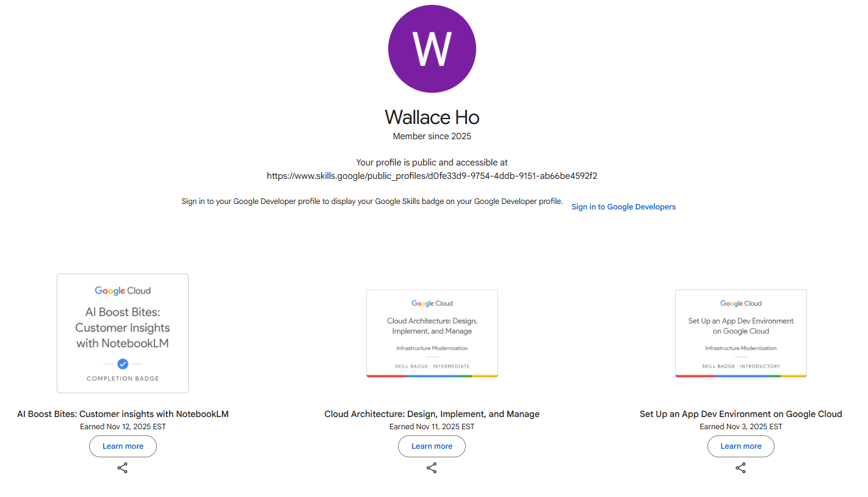Click the Earned Nov 3, 2025 date
868x497 pixels.
click(740, 427)
